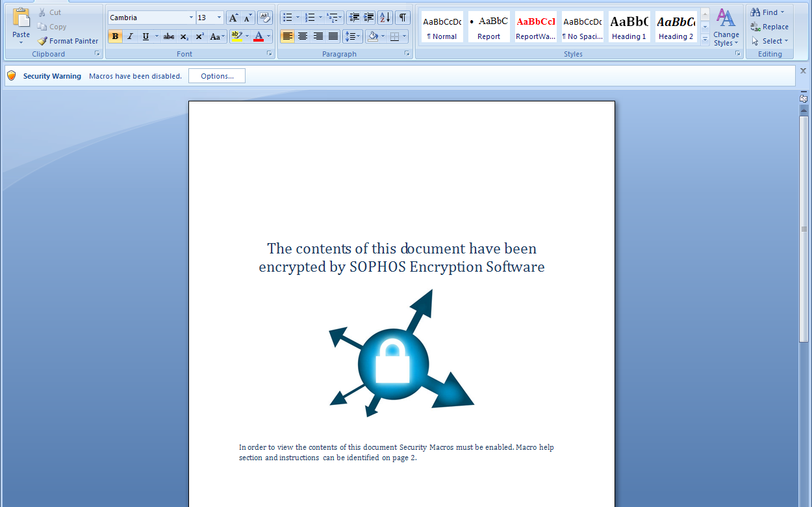Screen dimensions: 812x507
Task: Apply shading with paint bucket icon
Action: pyautogui.click(x=373, y=36)
